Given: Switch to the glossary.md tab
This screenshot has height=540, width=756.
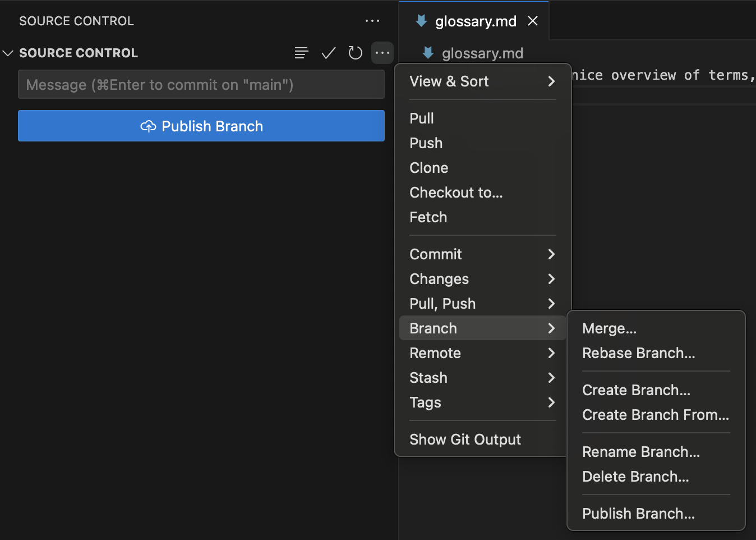Looking at the screenshot, I should pyautogui.click(x=474, y=21).
